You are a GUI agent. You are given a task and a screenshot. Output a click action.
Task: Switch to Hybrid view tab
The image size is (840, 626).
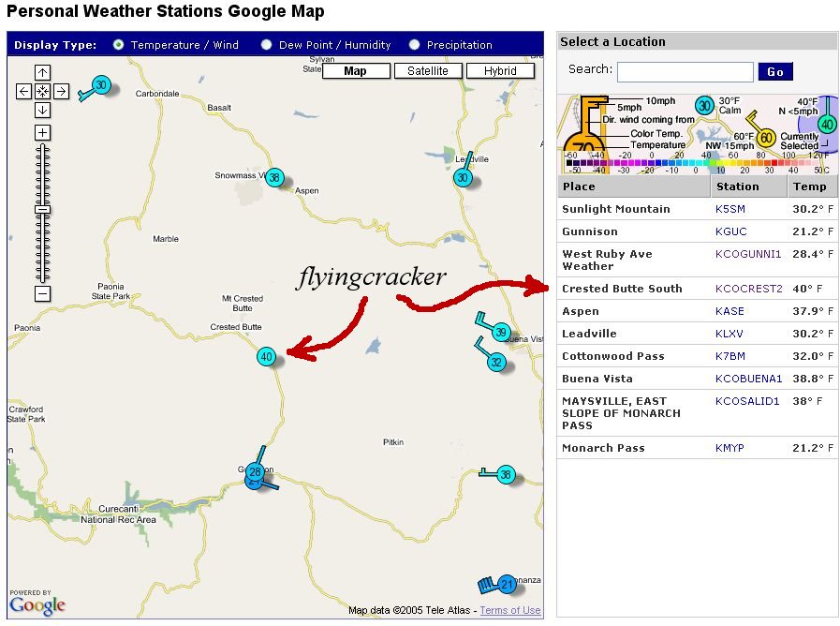point(500,70)
